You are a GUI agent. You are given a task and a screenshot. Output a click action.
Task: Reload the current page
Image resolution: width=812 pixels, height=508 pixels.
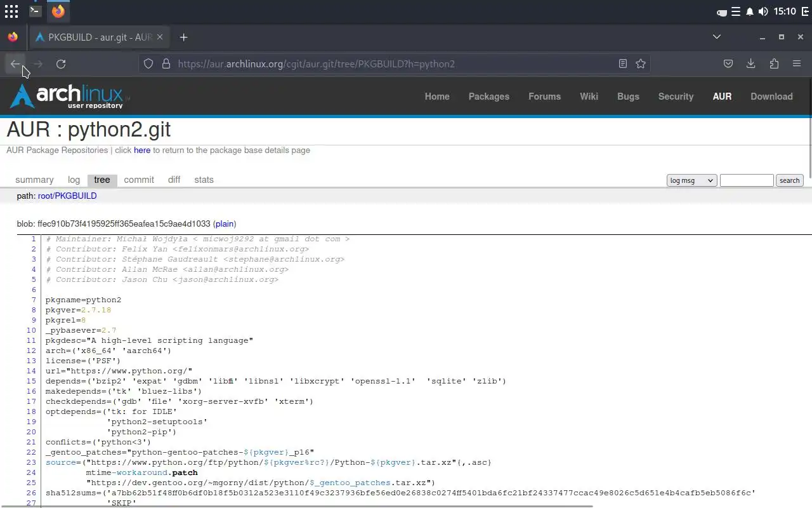[x=61, y=63]
